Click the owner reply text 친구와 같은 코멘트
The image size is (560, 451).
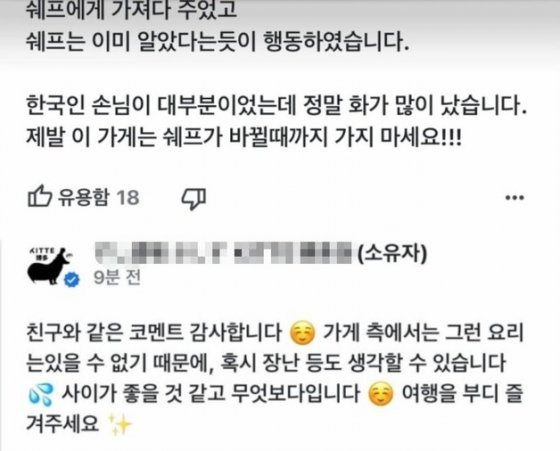tap(154, 333)
